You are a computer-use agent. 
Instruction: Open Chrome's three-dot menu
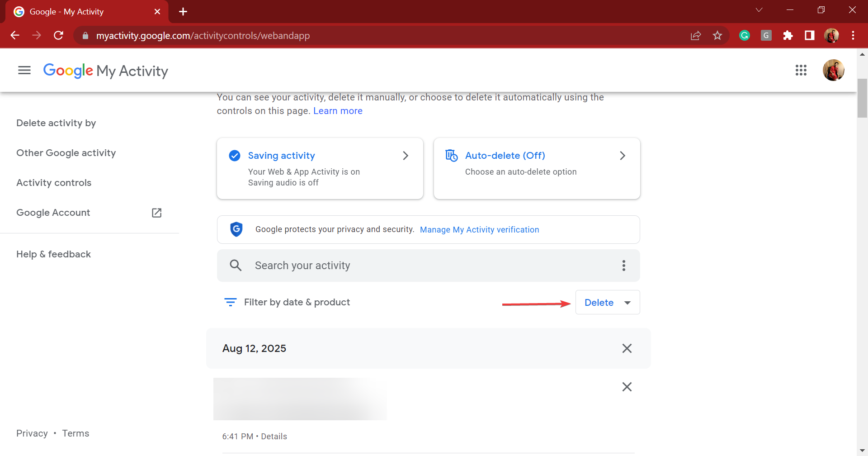click(x=853, y=35)
